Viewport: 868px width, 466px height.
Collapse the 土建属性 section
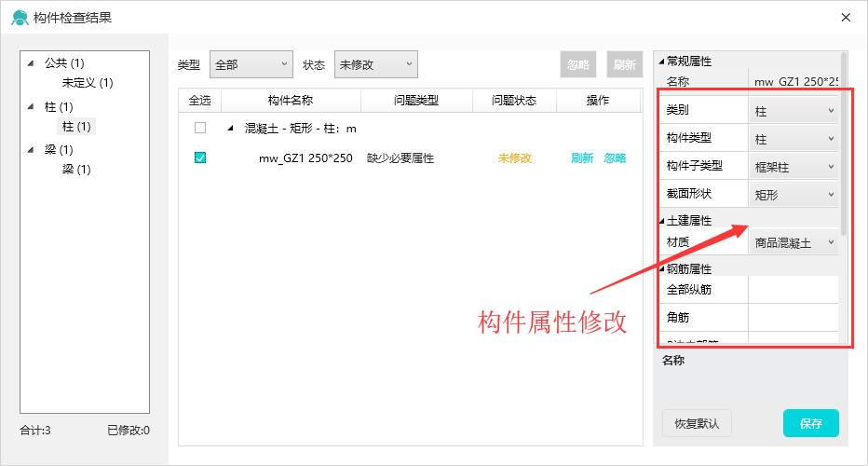click(661, 221)
